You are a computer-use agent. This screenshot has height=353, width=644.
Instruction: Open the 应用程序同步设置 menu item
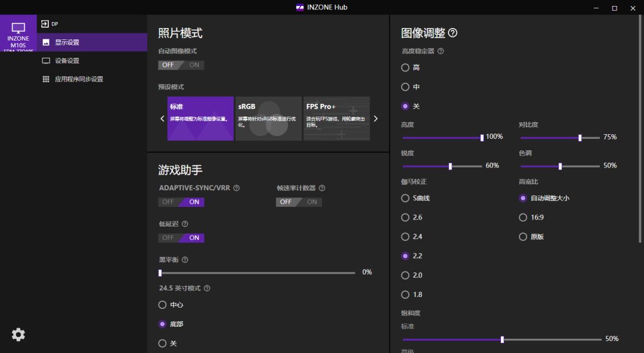click(92, 79)
